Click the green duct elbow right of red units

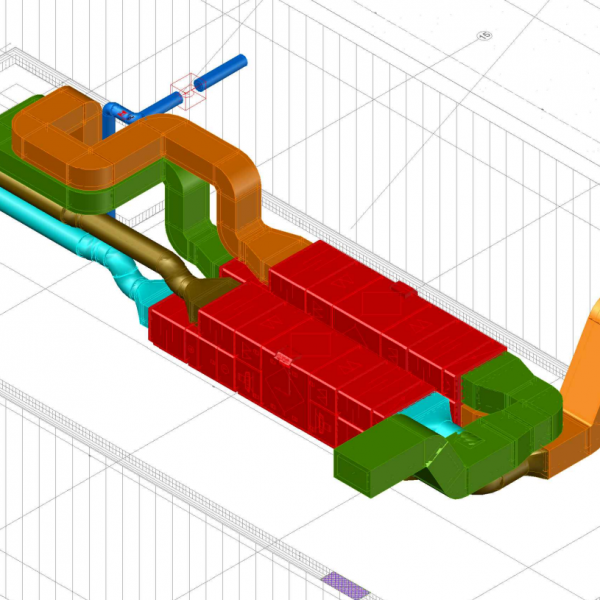pyautogui.click(x=510, y=392)
